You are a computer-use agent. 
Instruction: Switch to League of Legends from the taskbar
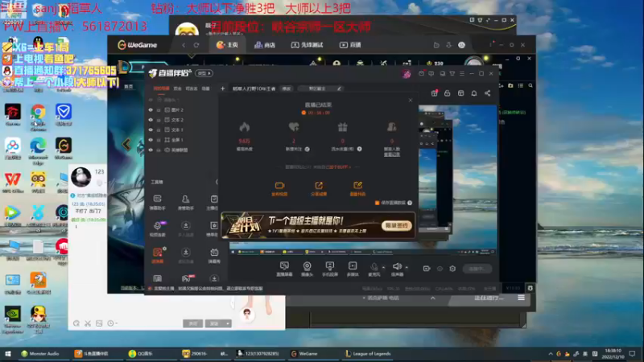(x=368, y=354)
